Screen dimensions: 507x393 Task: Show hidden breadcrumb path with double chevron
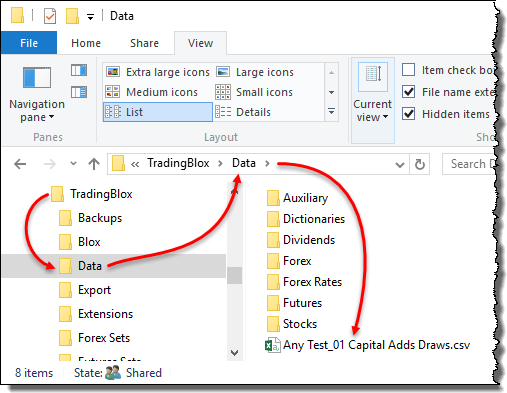pos(135,164)
